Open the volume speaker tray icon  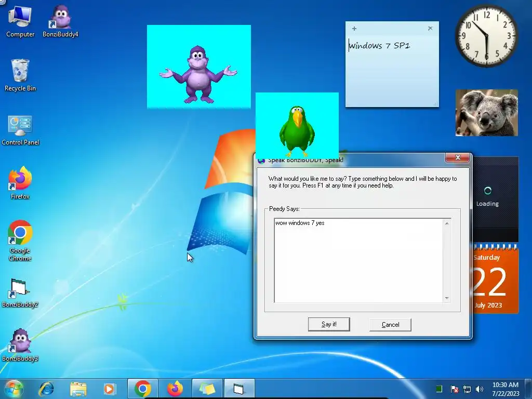coord(480,389)
